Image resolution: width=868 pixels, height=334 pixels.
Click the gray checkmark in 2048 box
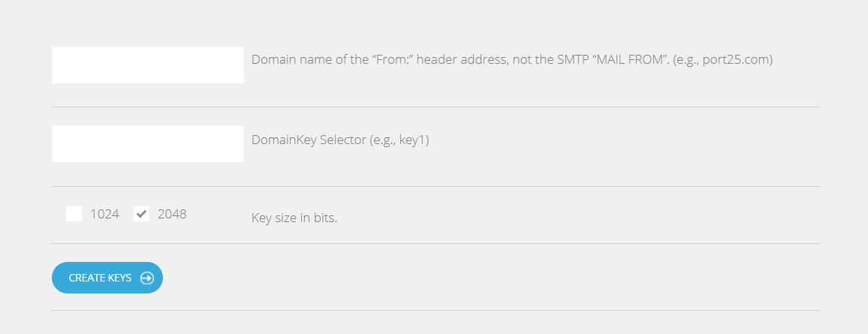(x=142, y=214)
